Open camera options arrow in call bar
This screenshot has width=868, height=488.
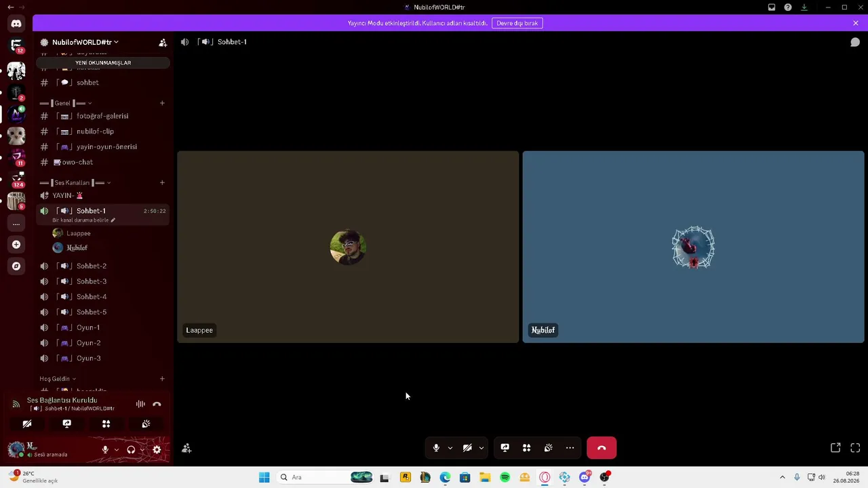tap(481, 448)
